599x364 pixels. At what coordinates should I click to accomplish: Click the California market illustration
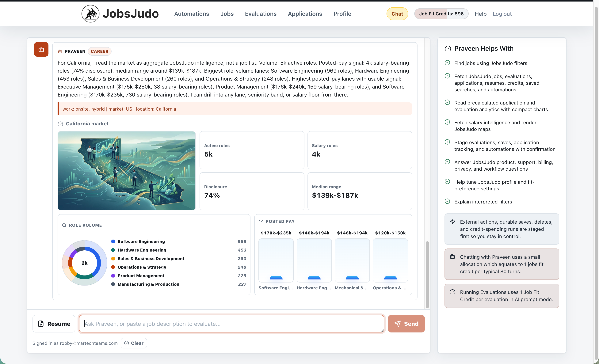coord(126,171)
